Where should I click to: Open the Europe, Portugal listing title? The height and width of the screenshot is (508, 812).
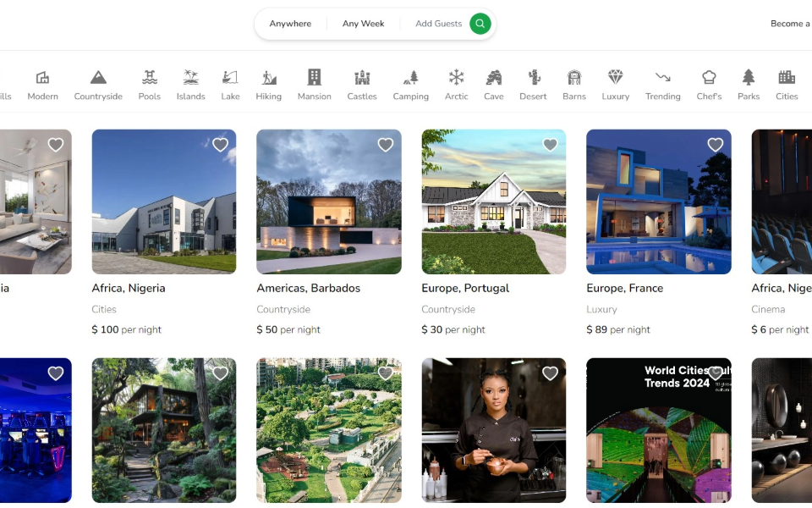click(465, 288)
